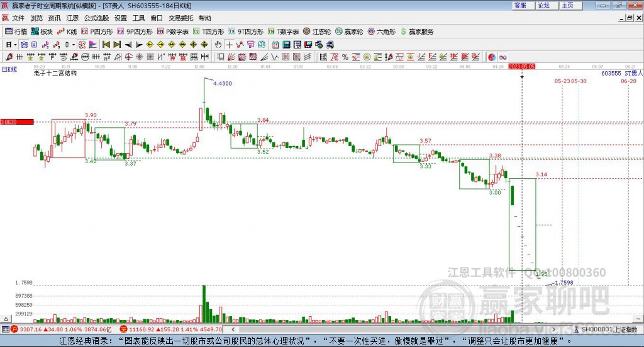Click the black right arrow step-forward icon
This screenshot has width=644, height=347.
(x=139, y=45)
